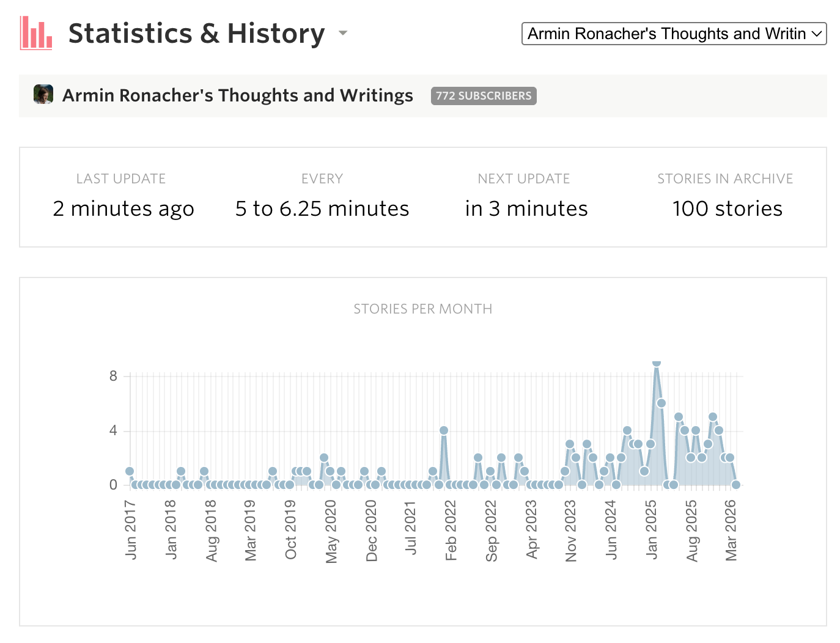Click Armin Ronacher's Thoughts and Writings title
Viewport: 840px width, 643px height.
(x=238, y=95)
